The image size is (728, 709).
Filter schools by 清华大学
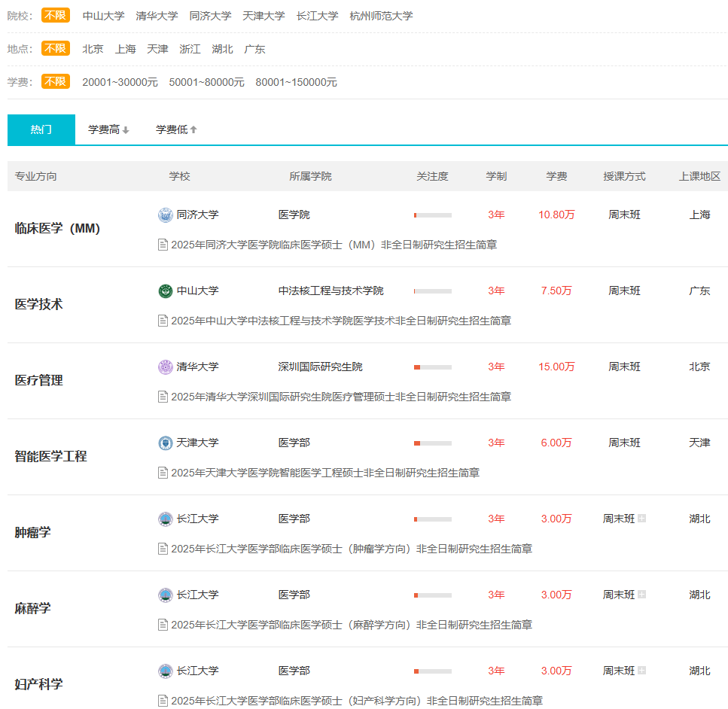(x=157, y=16)
